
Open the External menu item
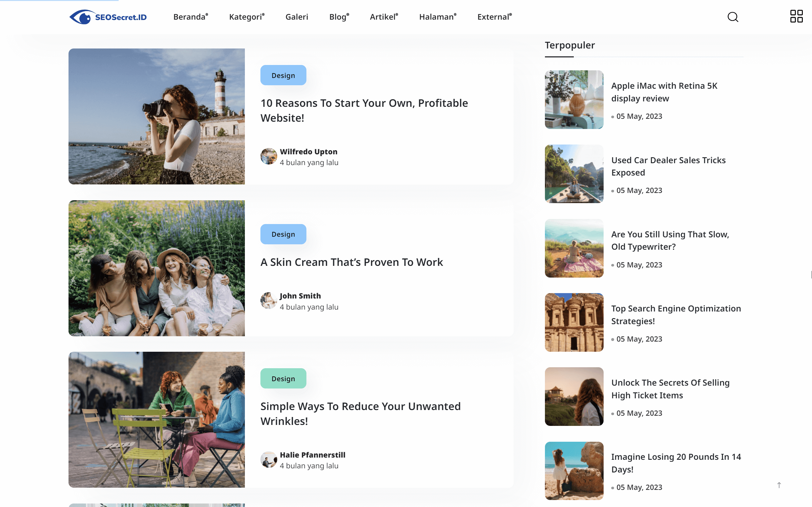click(494, 17)
